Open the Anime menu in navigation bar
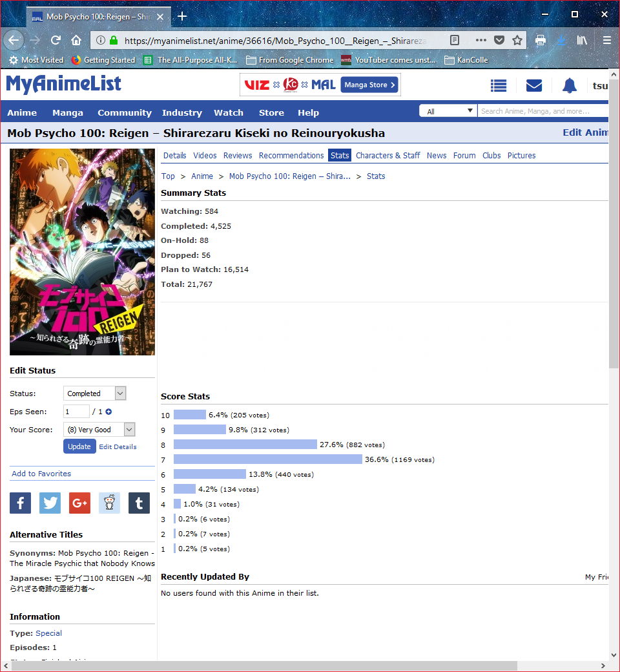Image resolution: width=620 pixels, height=672 pixels. tap(22, 112)
